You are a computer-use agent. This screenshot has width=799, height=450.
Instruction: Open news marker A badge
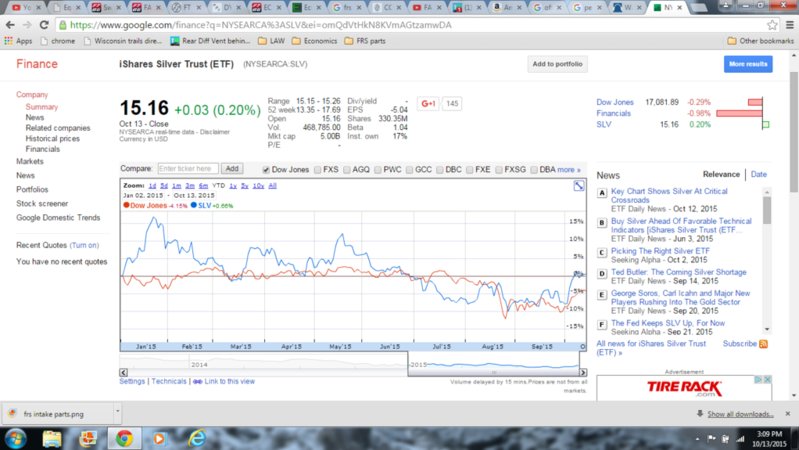[x=602, y=193]
